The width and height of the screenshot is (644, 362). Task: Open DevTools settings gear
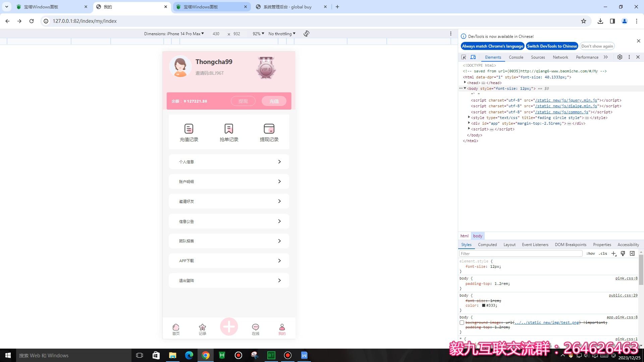click(x=620, y=57)
